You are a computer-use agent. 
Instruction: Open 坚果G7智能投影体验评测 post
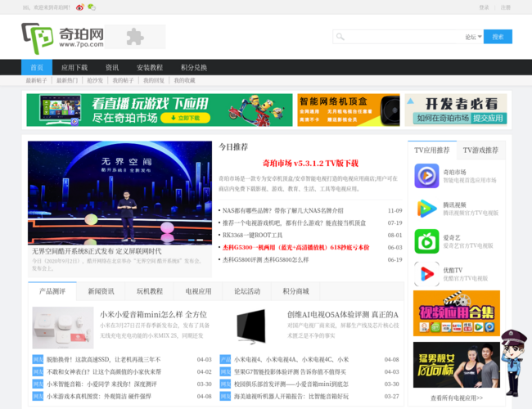(x=290, y=371)
